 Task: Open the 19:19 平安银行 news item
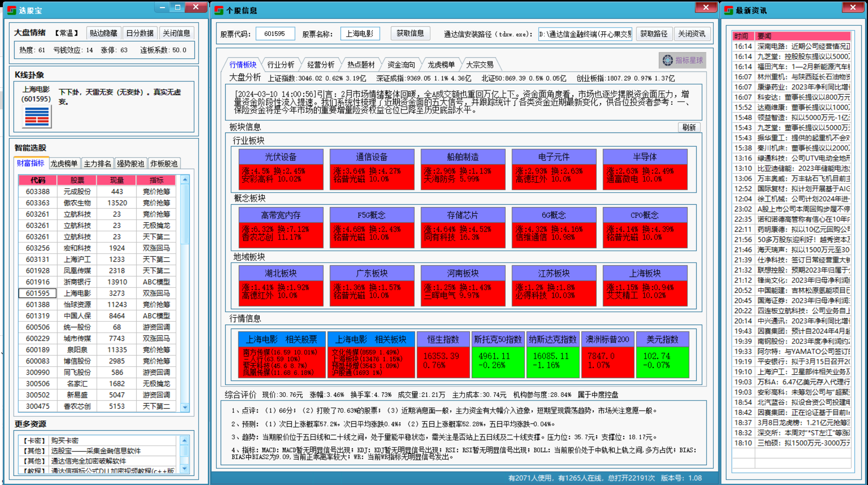(x=792, y=362)
